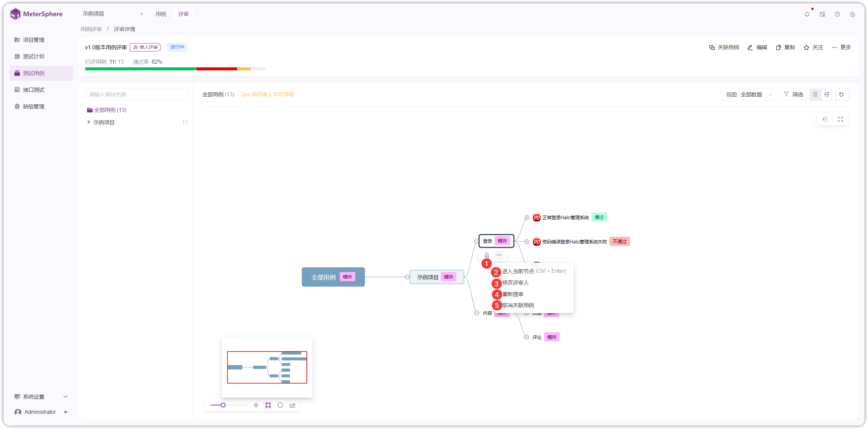Collapse the 全部用例 branch minus circle
The height and width of the screenshot is (429, 868).
[407, 277]
